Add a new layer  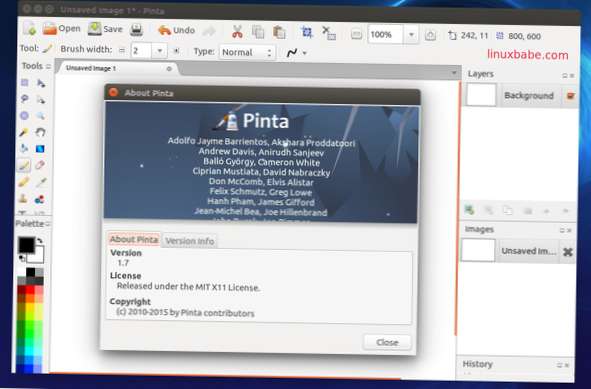[x=469, y=210]
